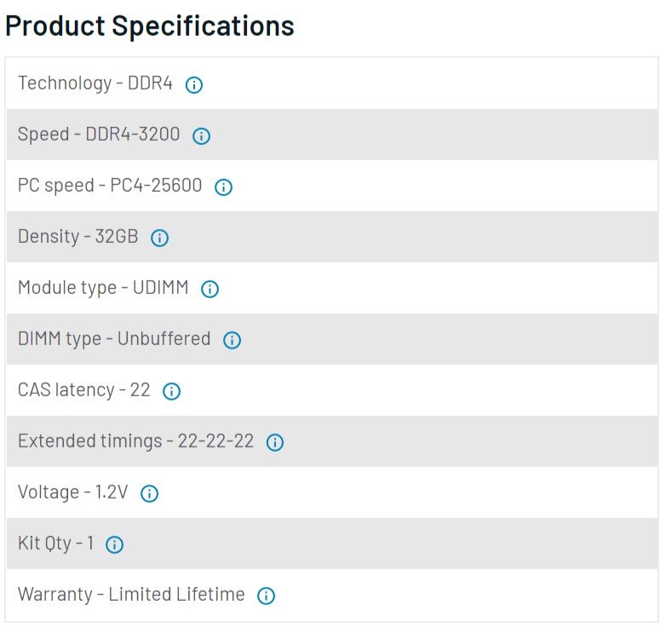
Task: Click the Module type - UDIMM text
Action: [103, 288]
